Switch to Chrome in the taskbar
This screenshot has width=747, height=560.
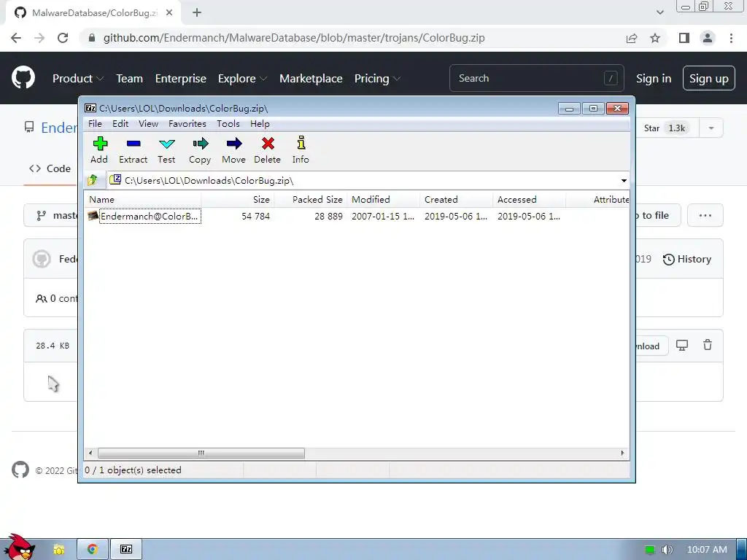click(x=93, y=549)
